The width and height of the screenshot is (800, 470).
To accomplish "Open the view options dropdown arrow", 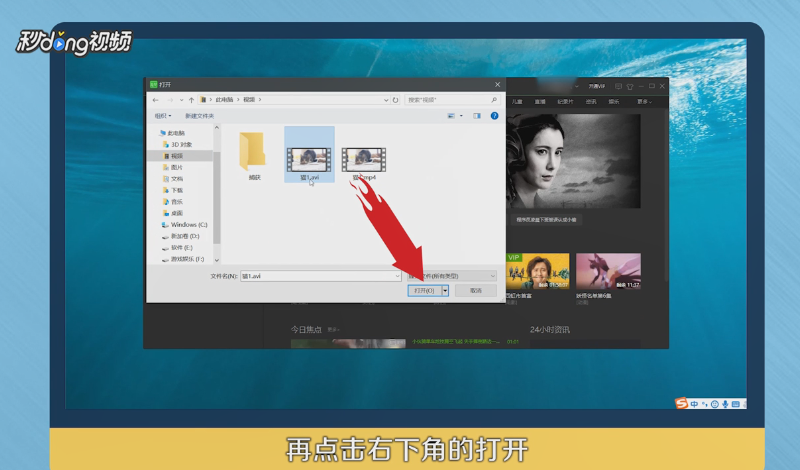I will pyautogui.click(x=461, y=116).
